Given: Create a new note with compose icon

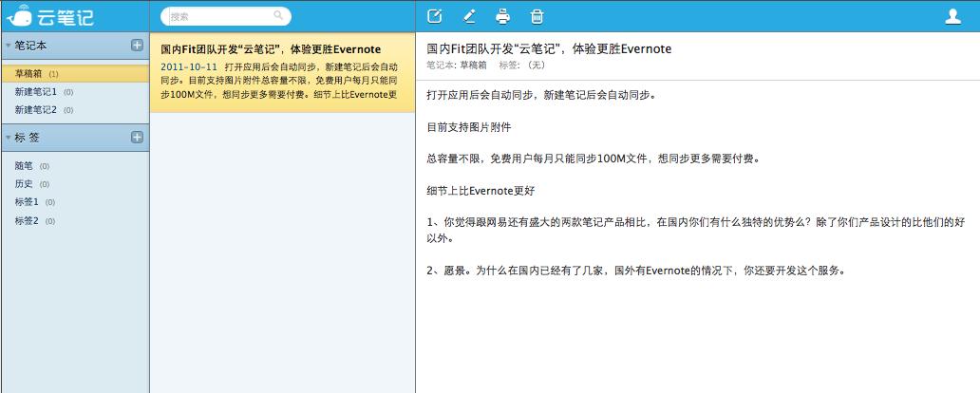Looking at the screenshot, I should point(434,16).
